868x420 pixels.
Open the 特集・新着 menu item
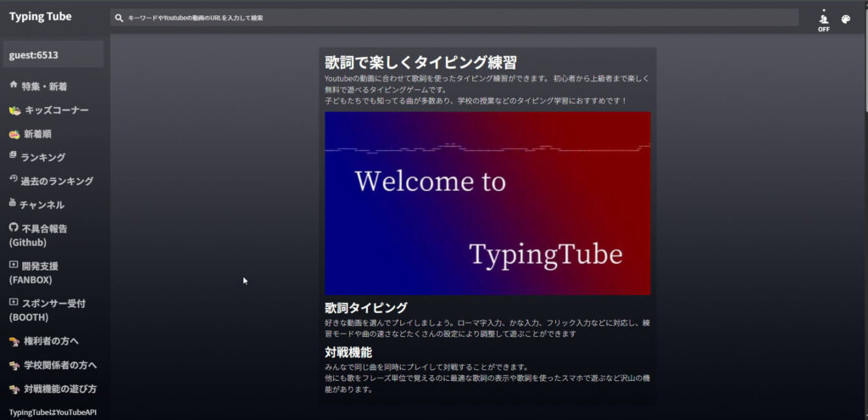44,87
